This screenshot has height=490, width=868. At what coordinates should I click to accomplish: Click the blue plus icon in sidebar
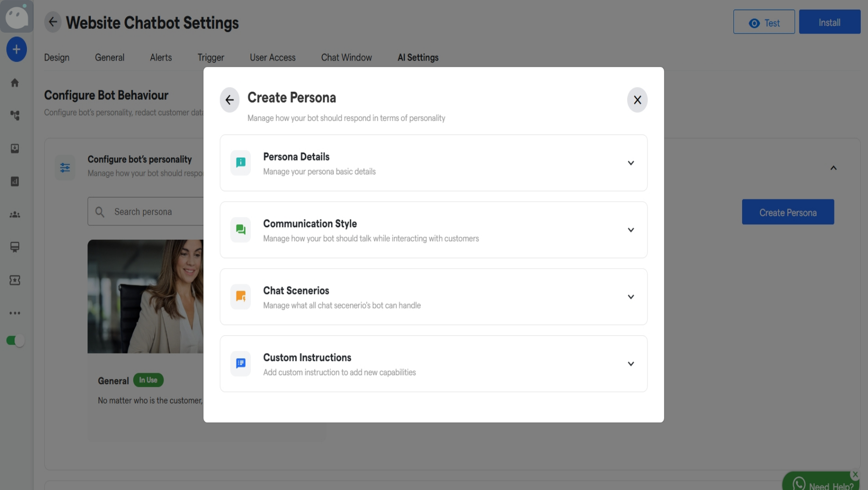pyautogui.click(x=16, y=49)
